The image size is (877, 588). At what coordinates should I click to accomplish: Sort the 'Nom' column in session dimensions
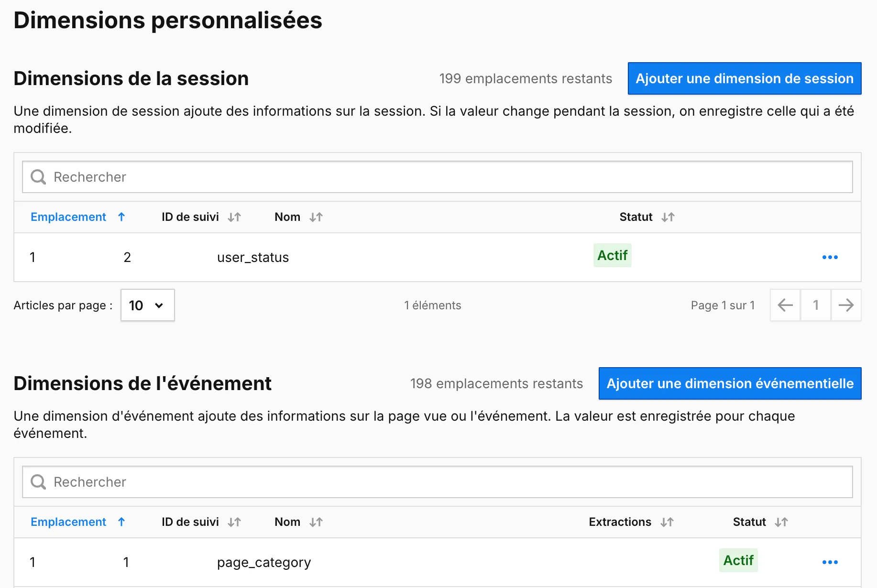315,217
